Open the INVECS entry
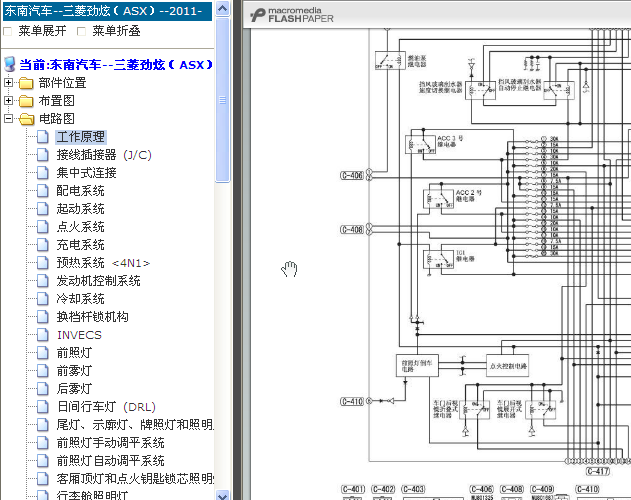 pyautogui.click(x=79, y=335)
